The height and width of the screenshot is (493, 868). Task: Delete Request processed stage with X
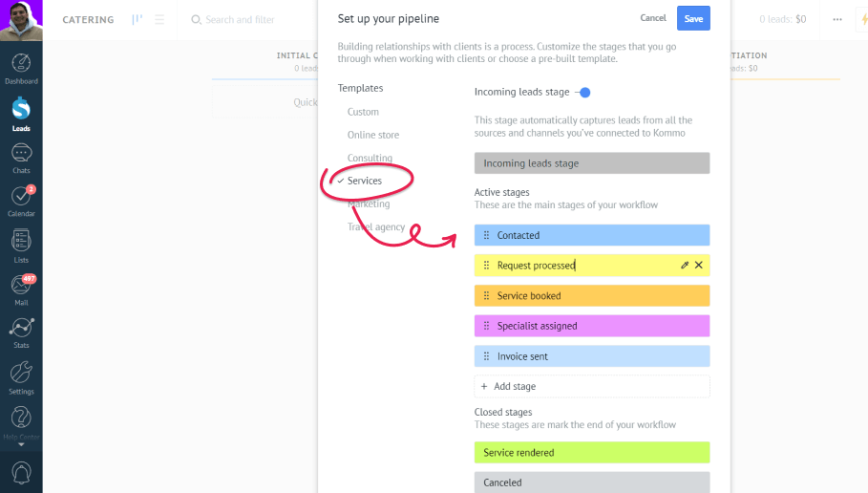tap(699, 266)
